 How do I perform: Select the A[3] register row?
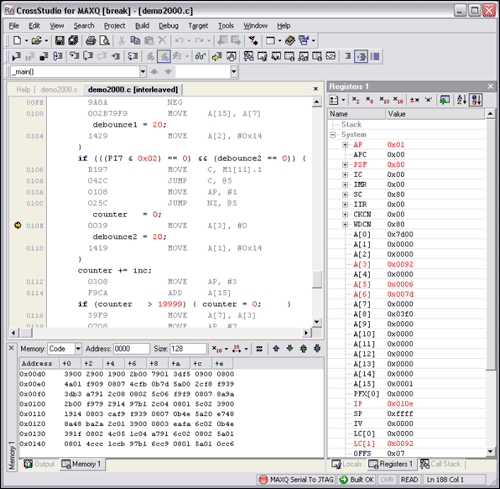click(407, 264)
